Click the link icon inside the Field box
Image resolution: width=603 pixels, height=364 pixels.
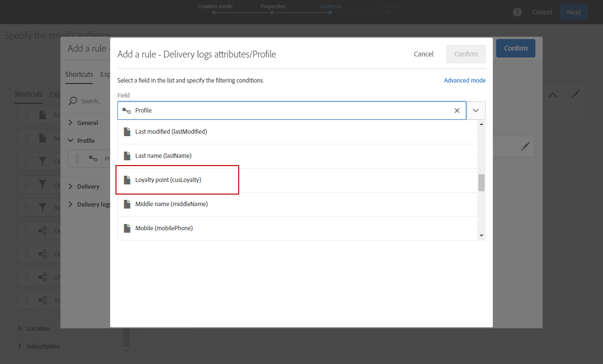[x=127, y=111]
